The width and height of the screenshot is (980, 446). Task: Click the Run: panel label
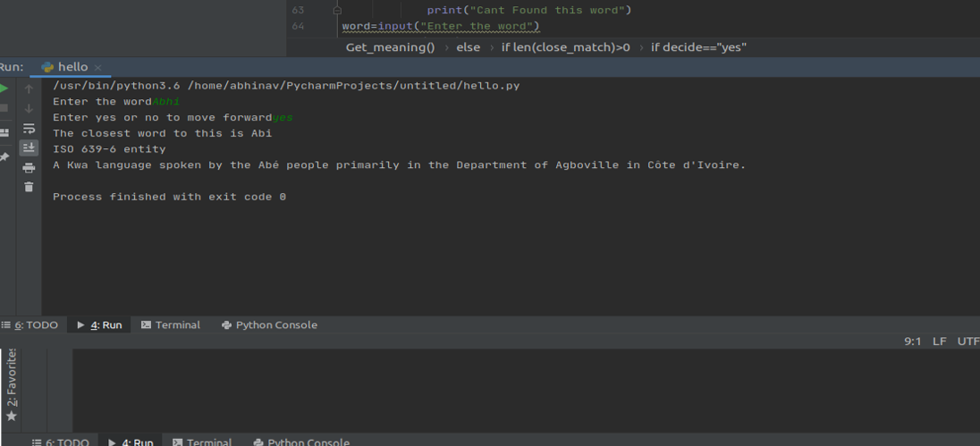(x=12, y=67)
